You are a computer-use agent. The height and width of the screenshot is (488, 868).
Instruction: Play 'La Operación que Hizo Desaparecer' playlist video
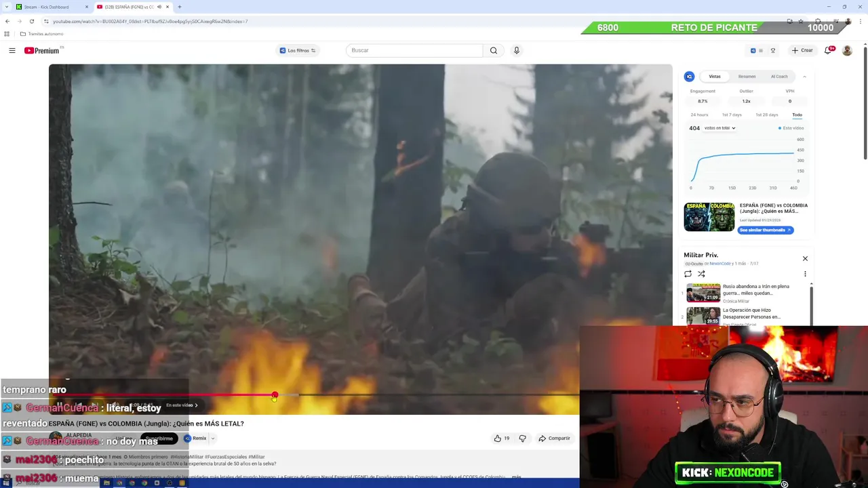(x=746, y=316)
